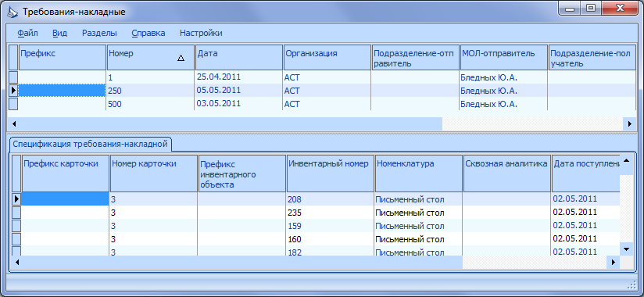The height and width of the screenshot is (297, 644).
Task: Click right arrow of lower horizontal scrollbar
Action: 614,262
